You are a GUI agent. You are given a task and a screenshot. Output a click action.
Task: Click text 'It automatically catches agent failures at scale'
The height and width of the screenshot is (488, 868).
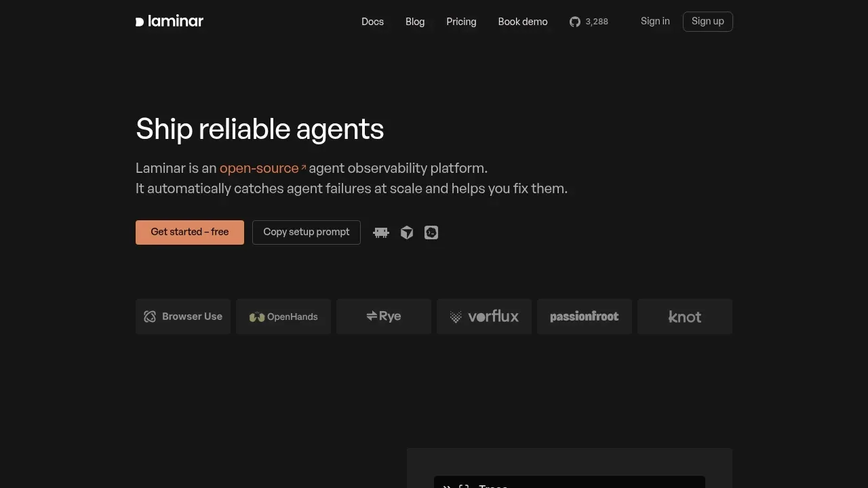[279, 188]
